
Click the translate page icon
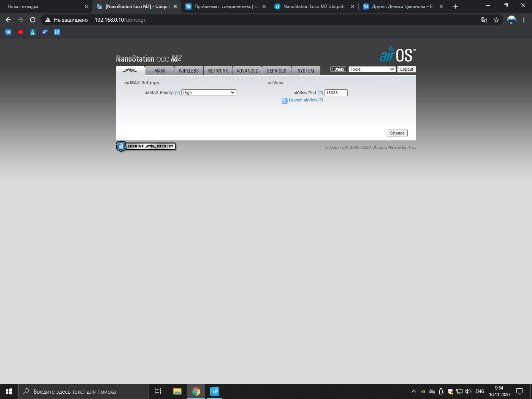tap(484, 20)
